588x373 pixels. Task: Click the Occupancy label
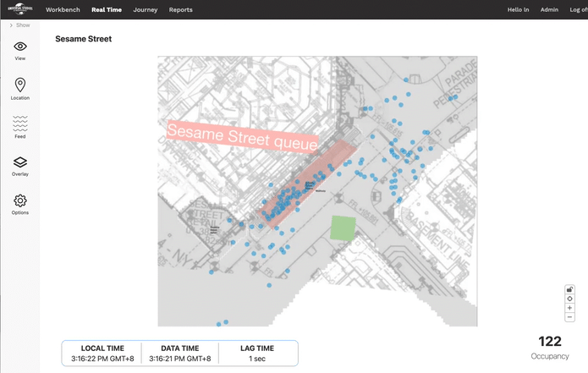550,356
